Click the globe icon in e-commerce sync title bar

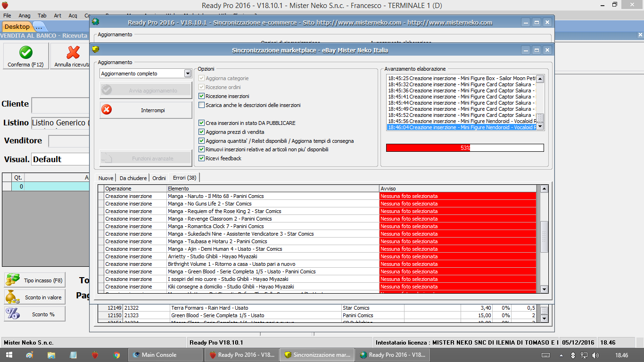(96, 22)
